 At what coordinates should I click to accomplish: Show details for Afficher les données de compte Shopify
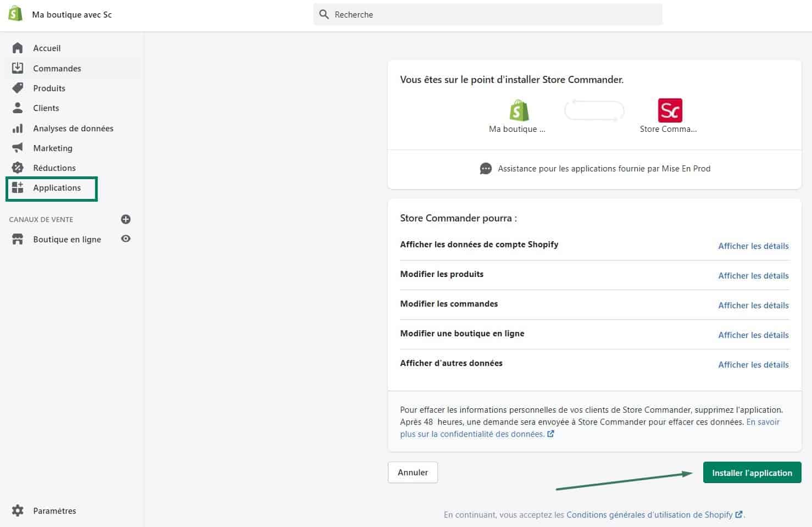(753, 246)
